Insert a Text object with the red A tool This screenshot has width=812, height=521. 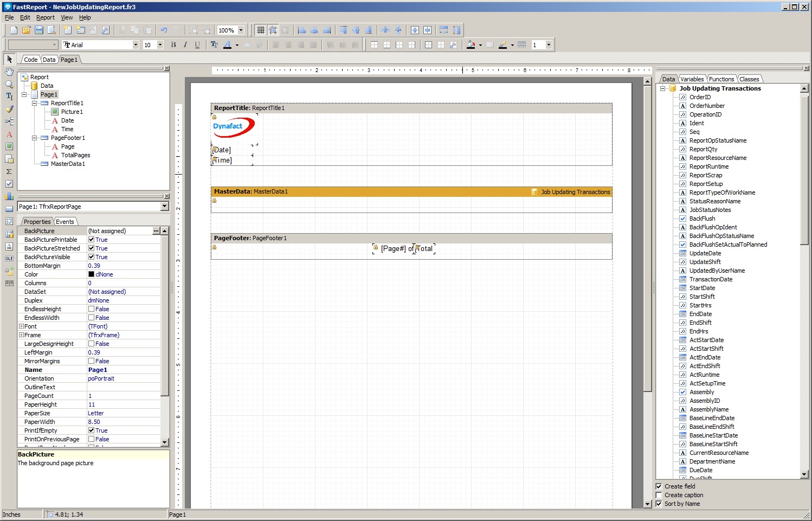point(9,134)
